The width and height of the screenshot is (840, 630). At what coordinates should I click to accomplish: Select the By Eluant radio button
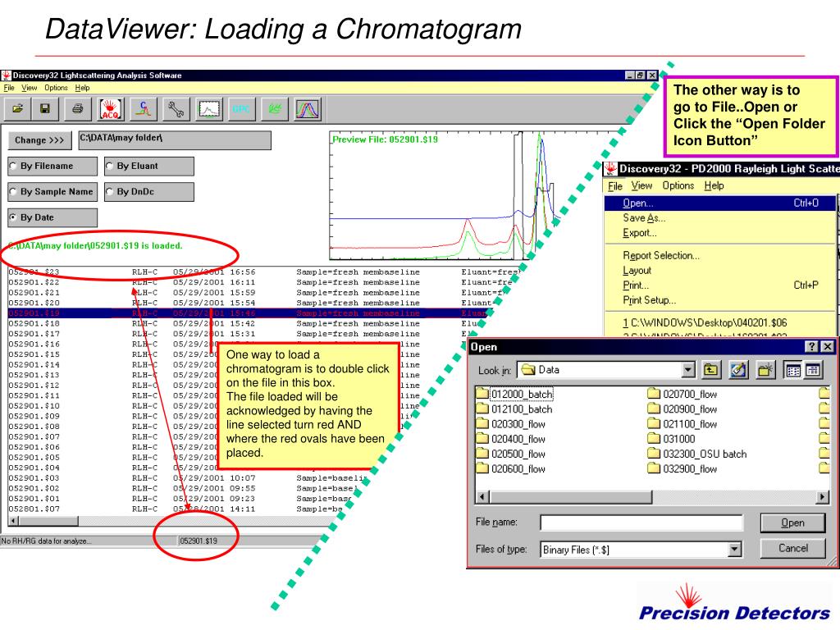[x=149, y=166]
